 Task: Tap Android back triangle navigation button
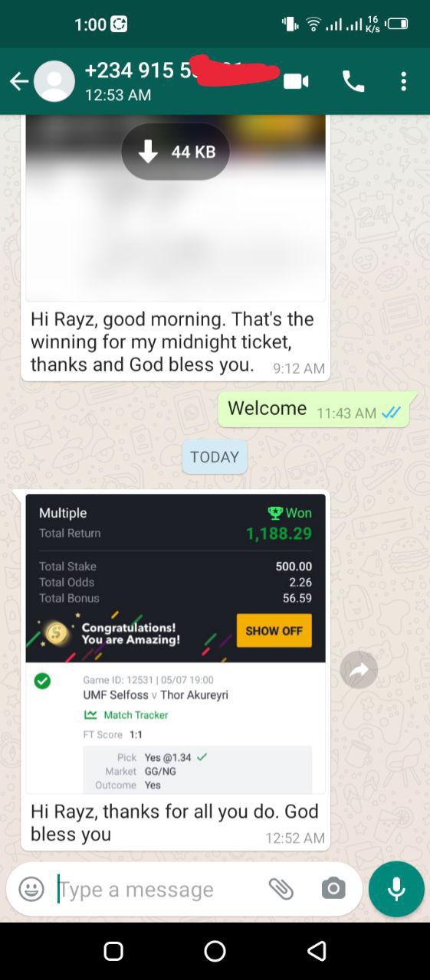pos(317,951)
